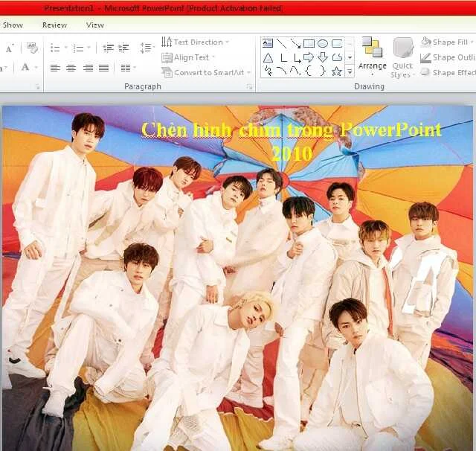Click the Increase Font Size icon

[10, 48]
